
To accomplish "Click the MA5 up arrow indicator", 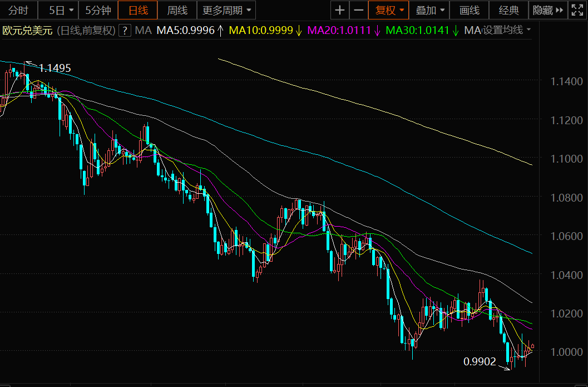I will point(220,31).
